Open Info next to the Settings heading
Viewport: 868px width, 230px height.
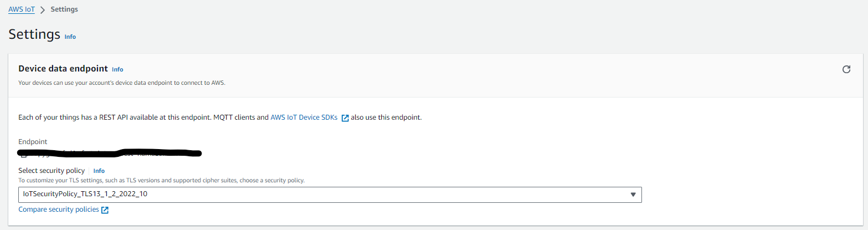coord(70,37)
